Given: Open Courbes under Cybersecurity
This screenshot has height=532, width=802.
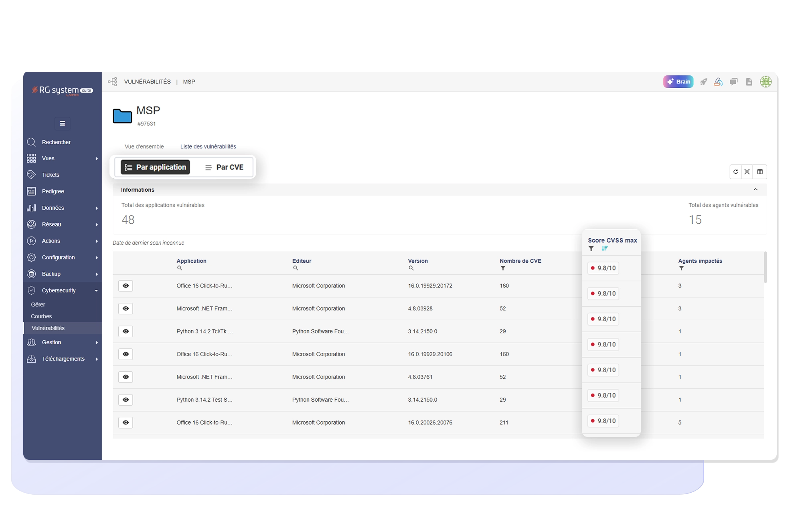Looking at the screenshot, I should (x=41, y=316).
